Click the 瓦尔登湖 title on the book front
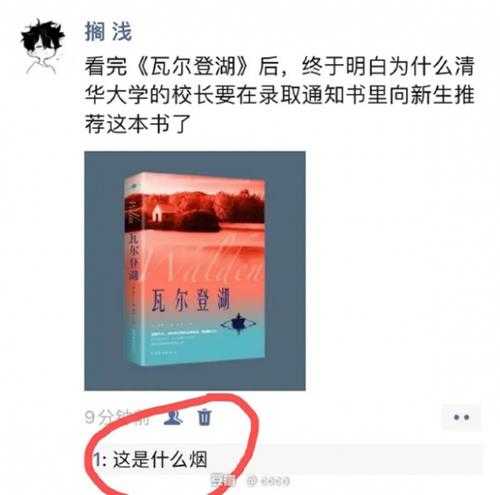Screen dimensions: 500x495 [191, 301]
